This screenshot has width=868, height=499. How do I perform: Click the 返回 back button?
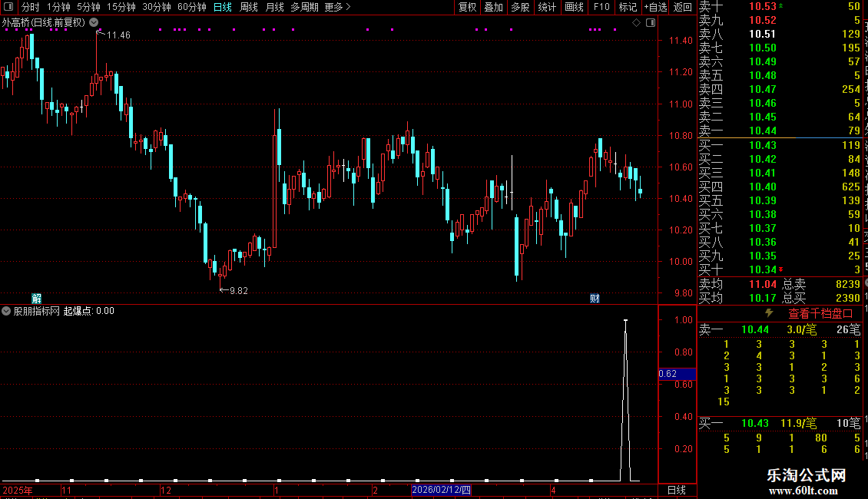683,7
